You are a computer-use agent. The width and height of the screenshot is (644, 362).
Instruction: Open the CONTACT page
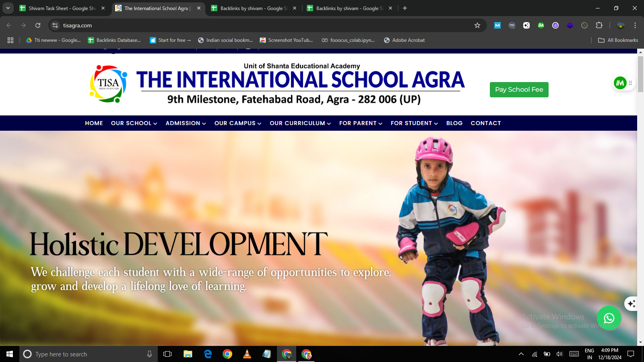(486, 123)
